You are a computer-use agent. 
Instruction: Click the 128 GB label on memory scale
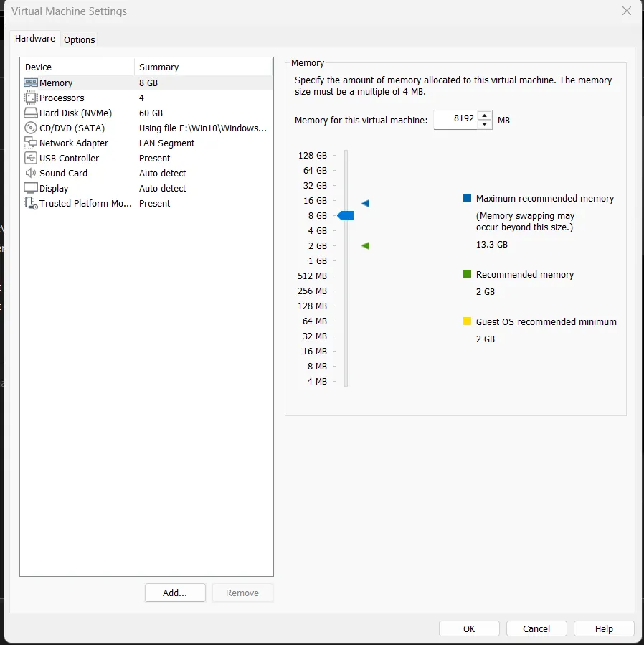[313, 156]
